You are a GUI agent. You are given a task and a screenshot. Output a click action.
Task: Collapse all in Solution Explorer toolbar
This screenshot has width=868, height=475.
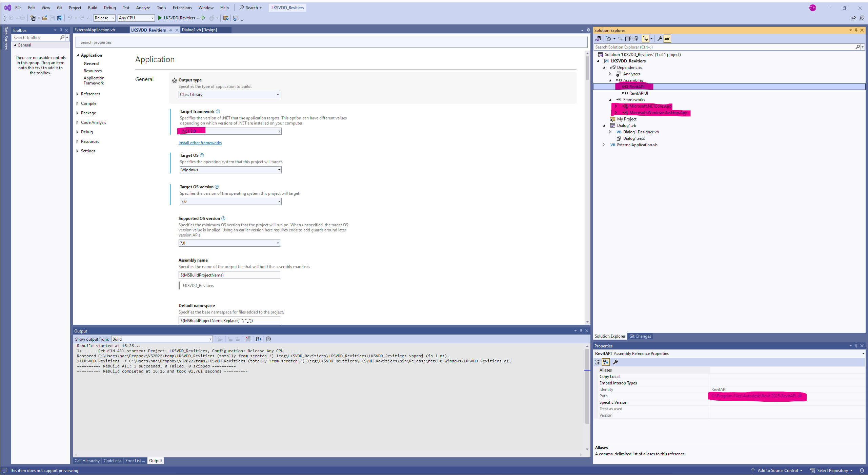[628, 39]
